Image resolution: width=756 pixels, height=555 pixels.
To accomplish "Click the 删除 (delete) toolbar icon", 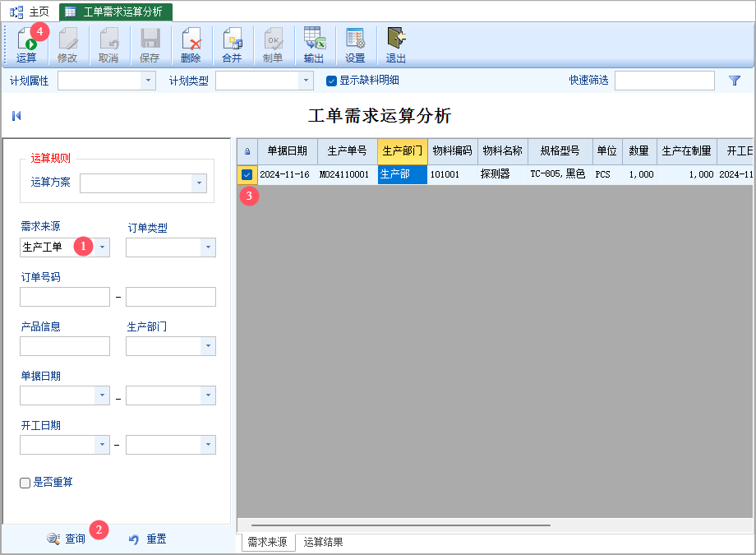I will click(191, 44).
